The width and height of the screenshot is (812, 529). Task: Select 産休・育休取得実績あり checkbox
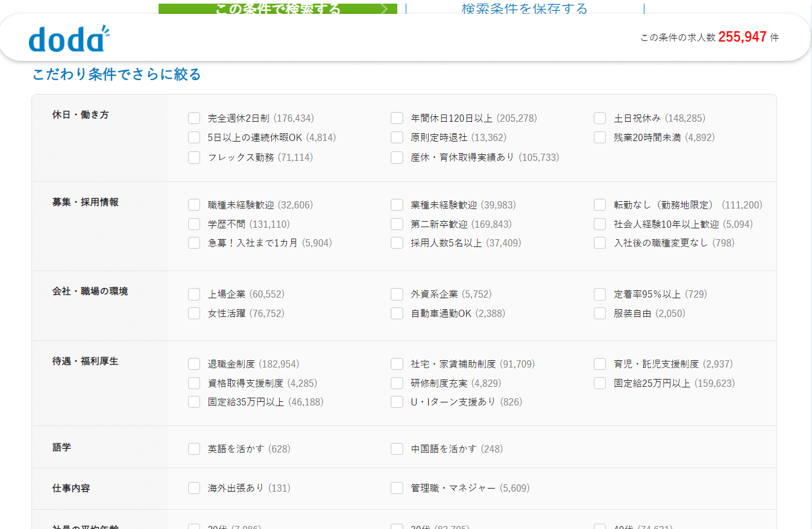[397, 157]
